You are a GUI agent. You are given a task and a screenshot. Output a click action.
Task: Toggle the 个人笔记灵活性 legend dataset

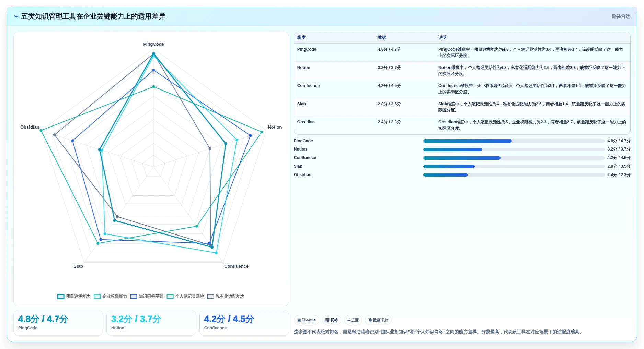coord(185,296)
